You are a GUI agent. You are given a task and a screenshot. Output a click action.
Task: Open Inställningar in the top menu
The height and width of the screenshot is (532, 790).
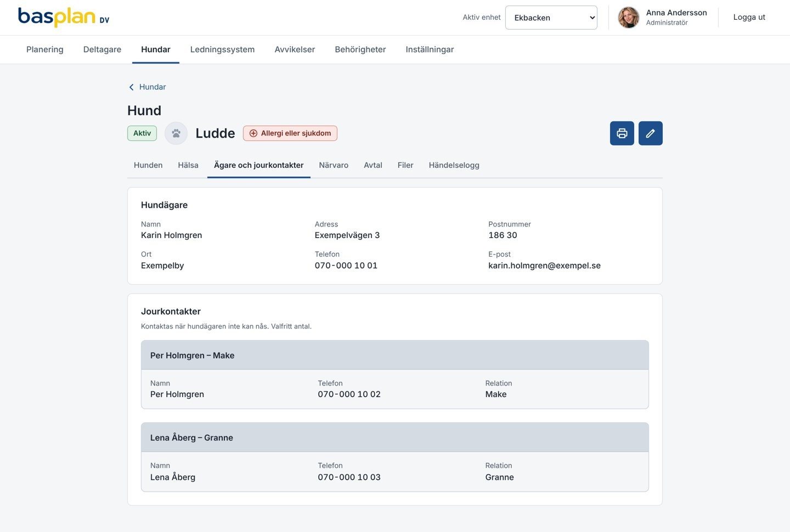430,49
